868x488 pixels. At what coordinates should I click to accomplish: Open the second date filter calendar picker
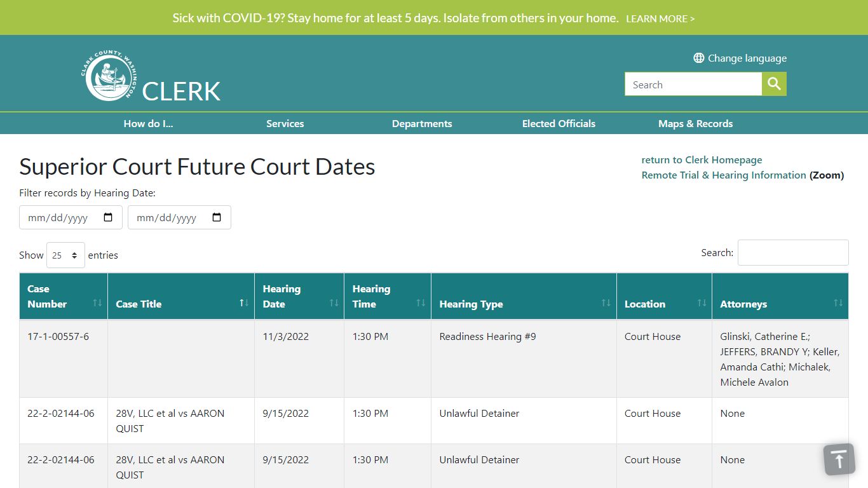pos(217,217)
